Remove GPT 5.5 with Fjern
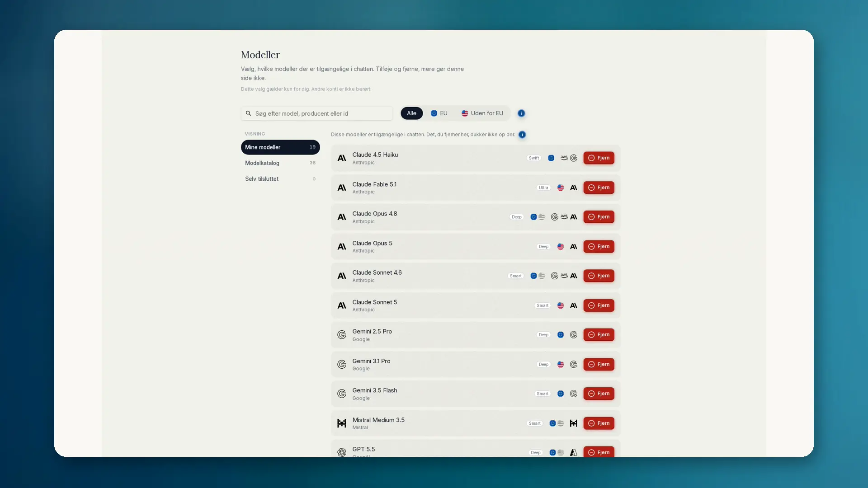This screenshot has width=868, height=488. coord(599,452)
